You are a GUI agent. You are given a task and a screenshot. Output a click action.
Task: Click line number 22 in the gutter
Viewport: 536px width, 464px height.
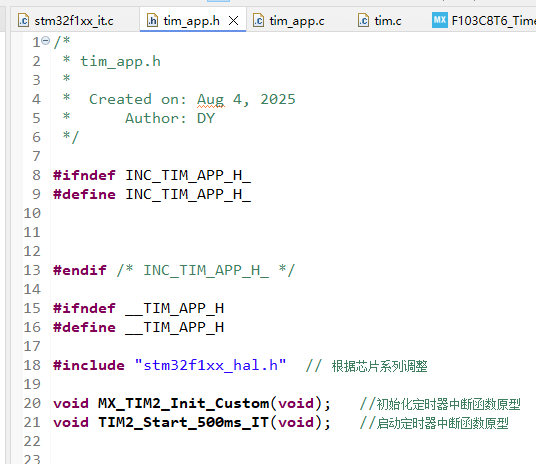[x=32, y=441]
